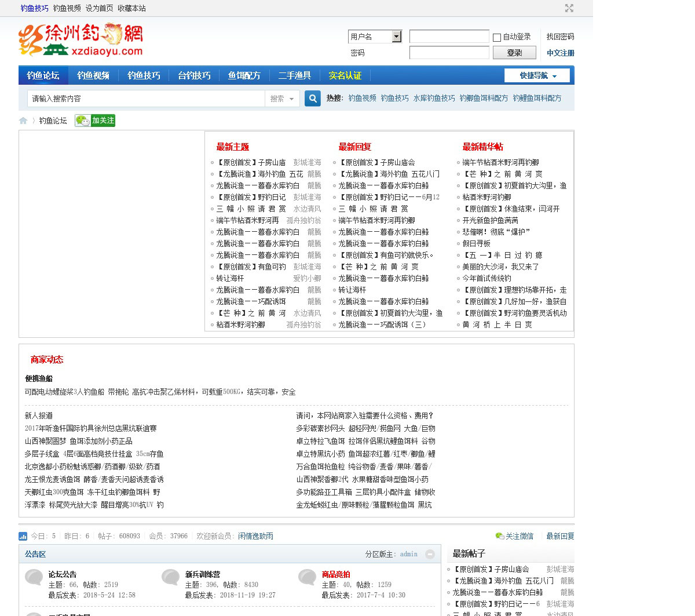This screenshot has width=695, height=616.
Task: Expand the 搜索 search type dropdown
Action: [x=282, y=99]
